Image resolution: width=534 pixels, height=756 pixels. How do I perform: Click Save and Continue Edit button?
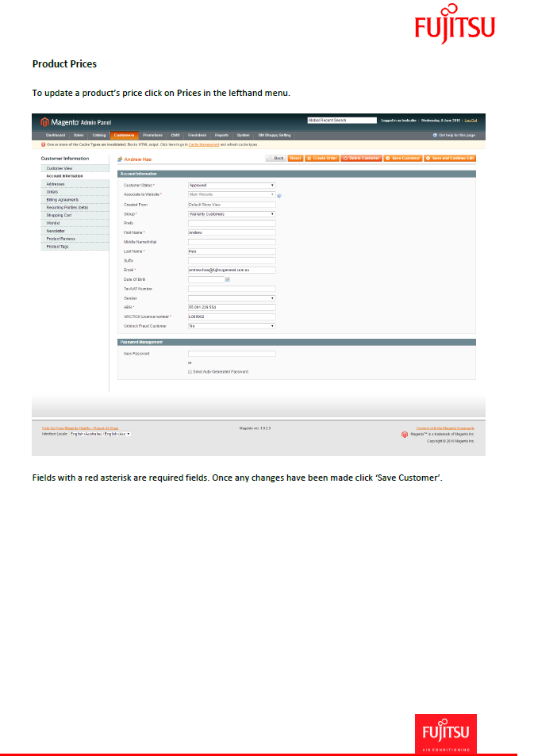[450, 158]
